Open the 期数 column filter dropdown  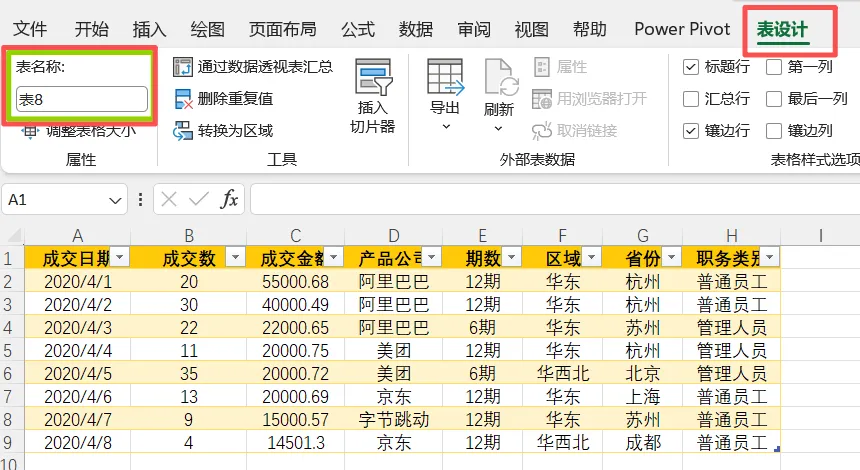click(x=512, y=257)
